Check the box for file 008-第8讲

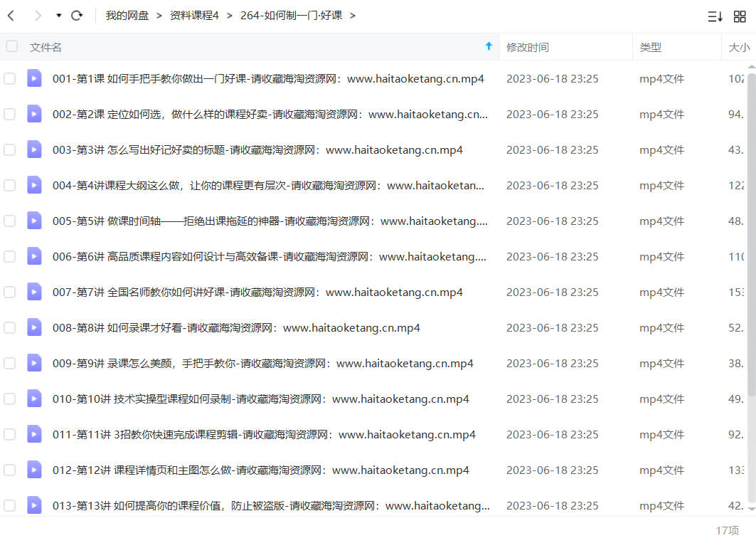[x=10, y=328]
